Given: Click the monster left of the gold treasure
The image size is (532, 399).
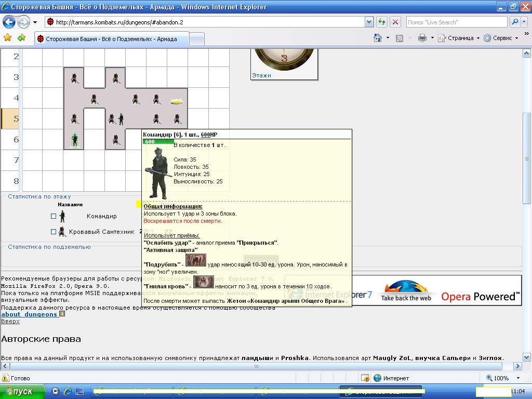Looking at the screenshot, I should coord(157,99).
